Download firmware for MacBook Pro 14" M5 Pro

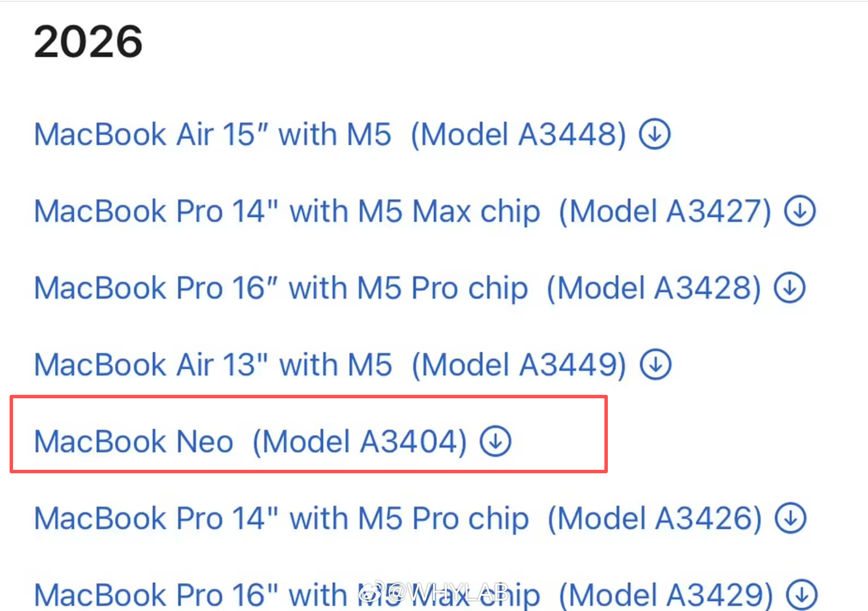click(x=791, y=518)
